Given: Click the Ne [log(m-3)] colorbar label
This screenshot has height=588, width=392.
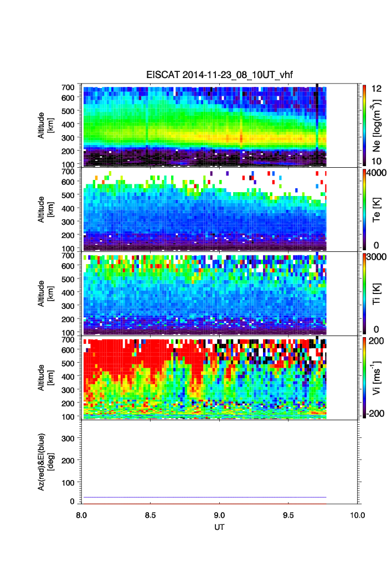Looking at the screenshot, I should pyautogui.click(x=378, y=126).
